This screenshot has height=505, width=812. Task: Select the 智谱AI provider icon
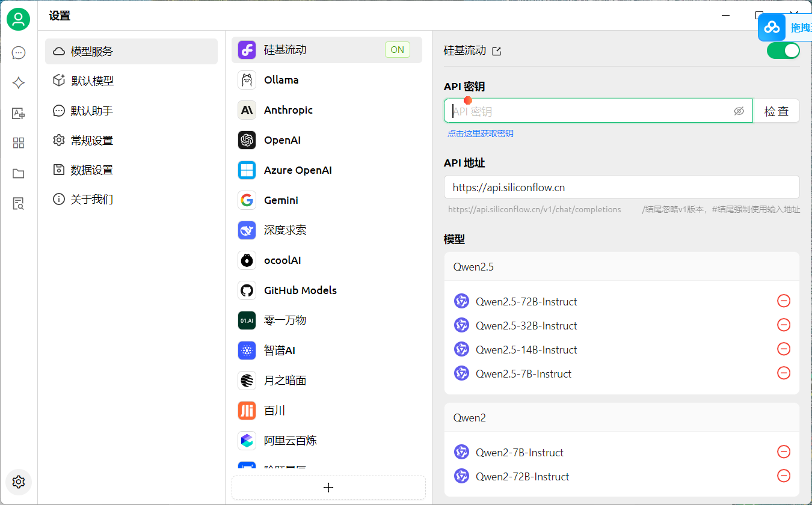point(247,350)
